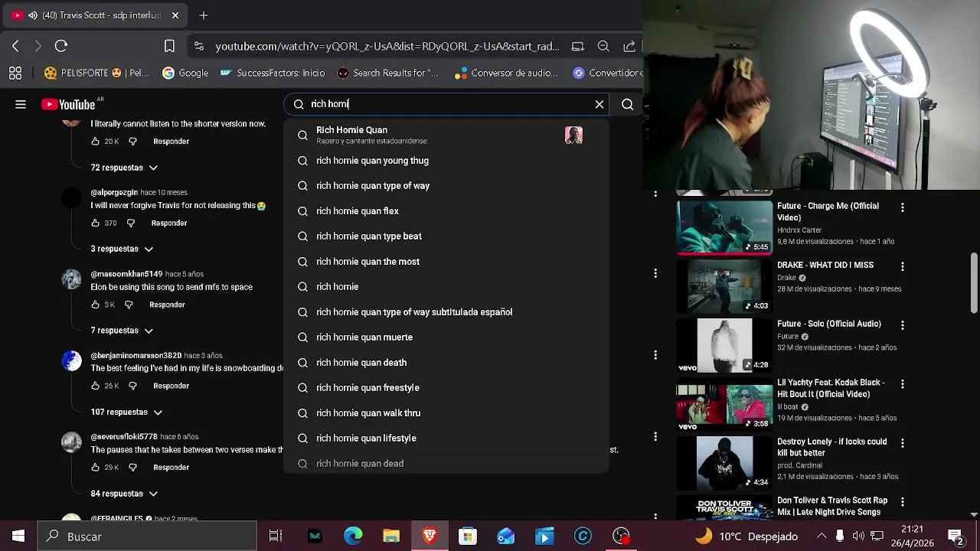
Task: Click the search field containing 'rich homi'
Action: click(x=448, y=104)
